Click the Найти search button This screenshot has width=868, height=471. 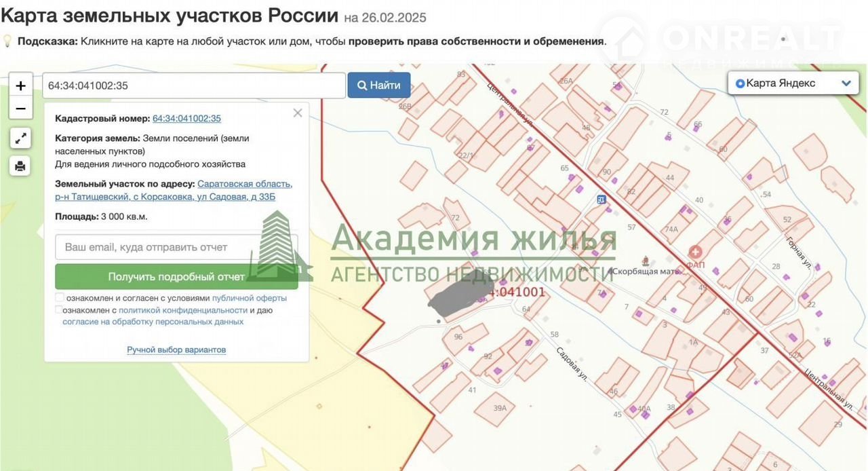[379, 86]
